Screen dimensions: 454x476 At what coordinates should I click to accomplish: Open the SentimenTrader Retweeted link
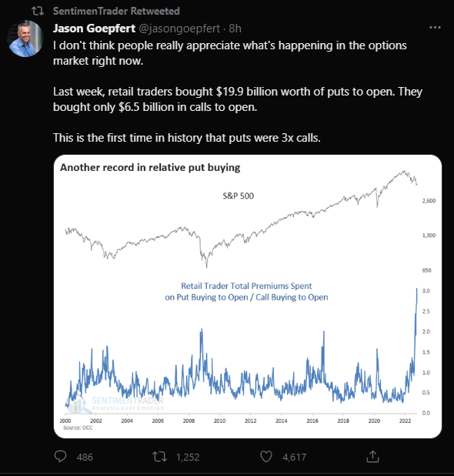point(116,12)
